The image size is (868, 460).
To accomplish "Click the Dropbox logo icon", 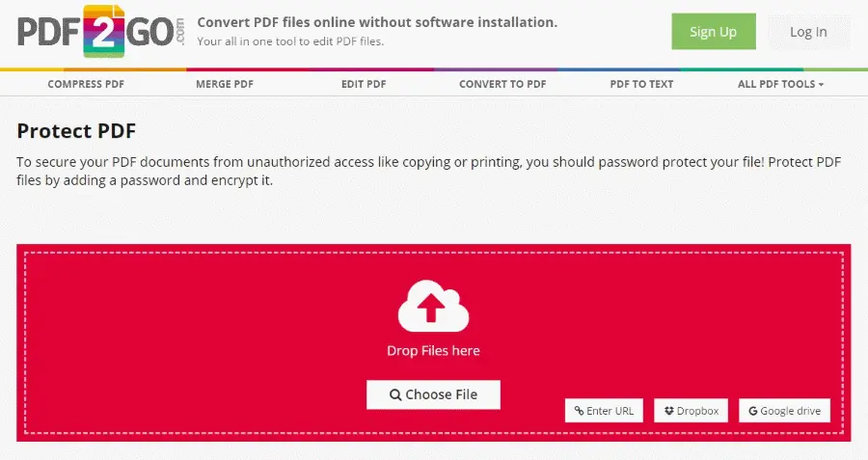I will coord(669,411).
